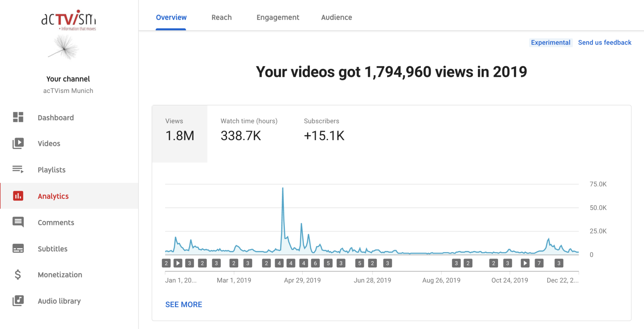644x329 pixels.
Task: Click the red Analytics bar chart icon
Action: 18,196
